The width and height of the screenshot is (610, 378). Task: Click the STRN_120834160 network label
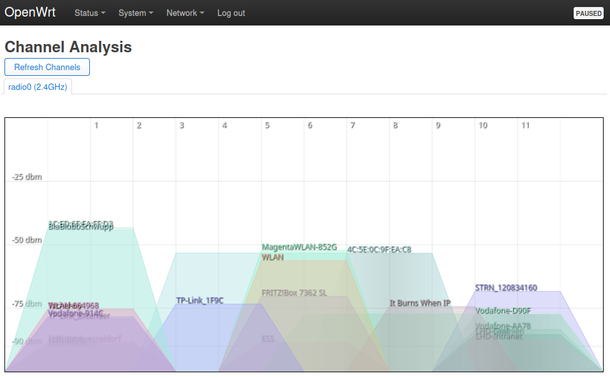coord(506,288)
